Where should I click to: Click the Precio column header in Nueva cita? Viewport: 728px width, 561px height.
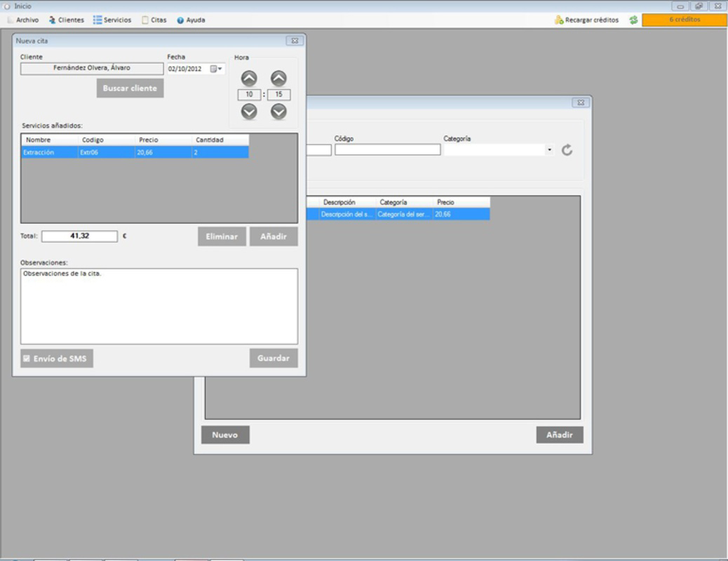tap(163, 140)
